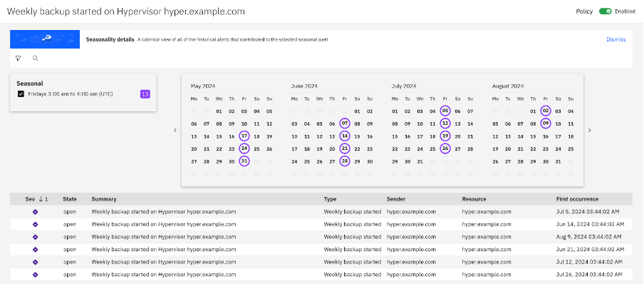Click the Sender cell in the Jun 21 row
This screenshot has height=284, width=644.
click(411, 250)
